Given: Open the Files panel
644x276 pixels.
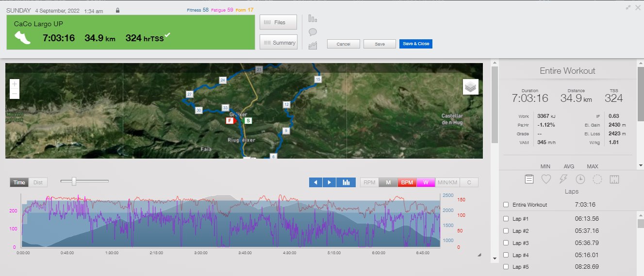Looking at the screenshot, I should (279, 22).
